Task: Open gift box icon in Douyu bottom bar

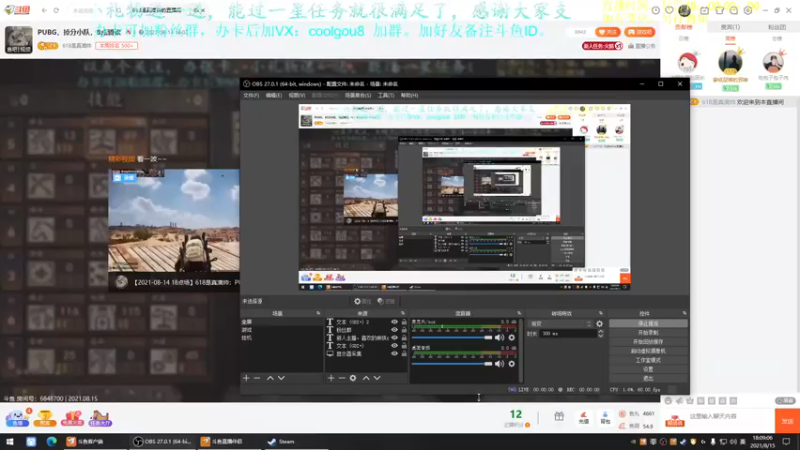Action: click(x=559, y=417)
